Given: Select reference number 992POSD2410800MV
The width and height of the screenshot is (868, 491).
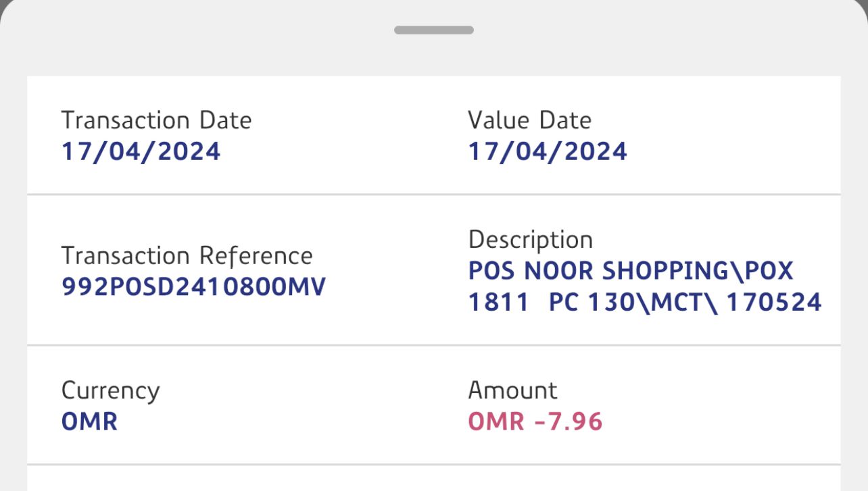Looking at the screenshot, I should point(193,287).
